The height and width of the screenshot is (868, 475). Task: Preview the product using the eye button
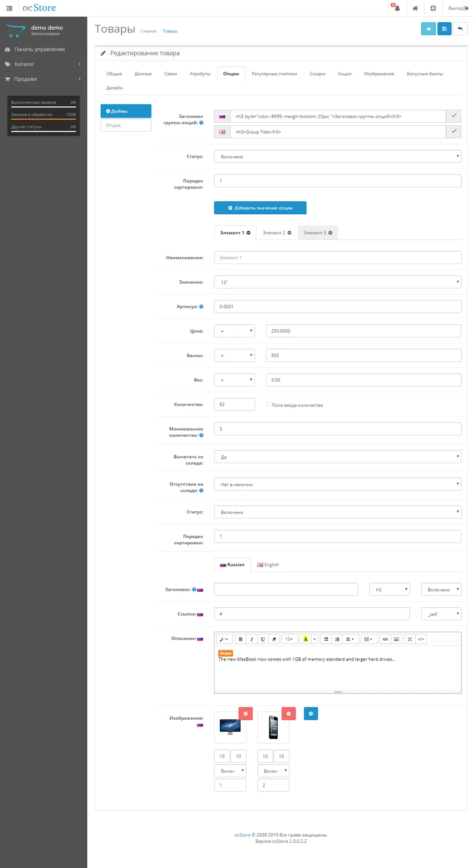click(x=428, y=29)
